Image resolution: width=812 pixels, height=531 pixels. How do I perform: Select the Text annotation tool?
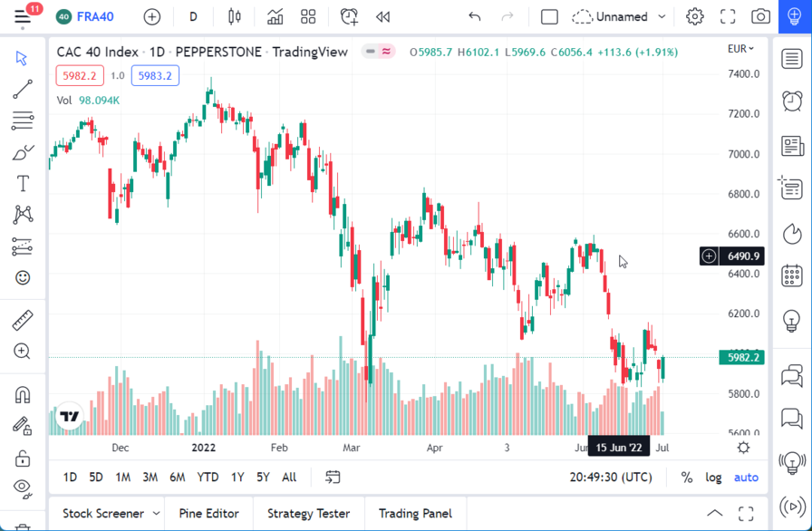[21, 182]
